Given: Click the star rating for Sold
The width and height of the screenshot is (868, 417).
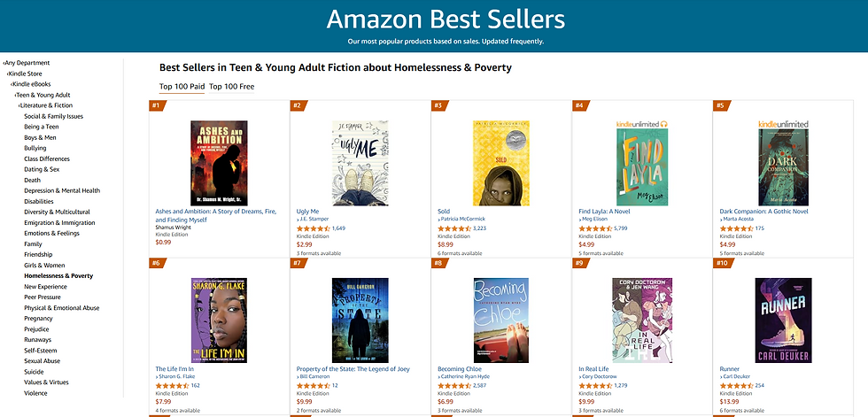Looking at the screenshot, I should click(455, 228).
